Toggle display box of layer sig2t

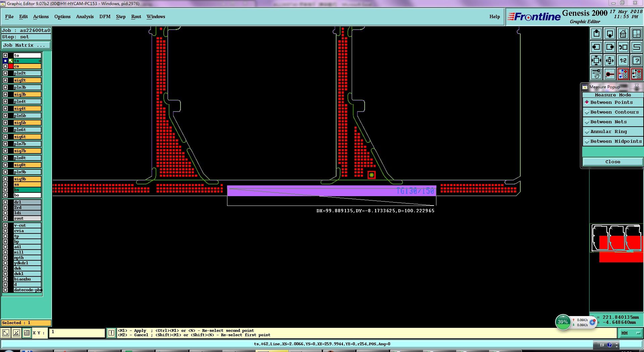pyautogui.click(x=5, y=80)
